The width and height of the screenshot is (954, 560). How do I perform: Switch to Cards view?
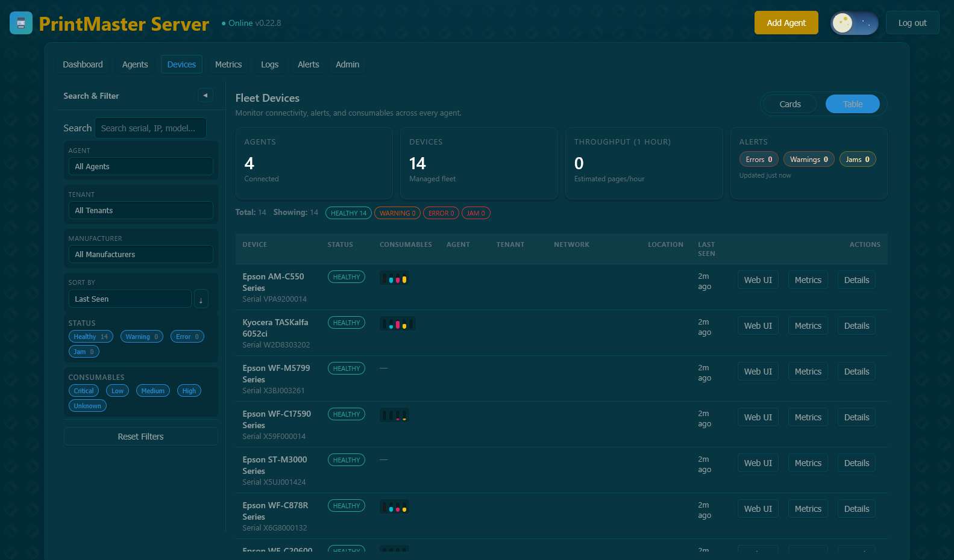pyautogui.click(x=790, y=104)
